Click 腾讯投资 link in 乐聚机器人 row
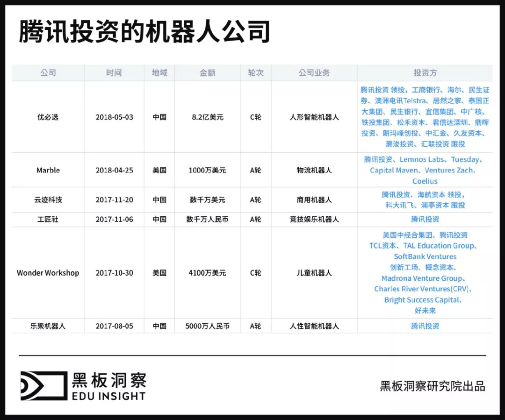The width and height of the screenshot is (505, 420). [425, 326]
